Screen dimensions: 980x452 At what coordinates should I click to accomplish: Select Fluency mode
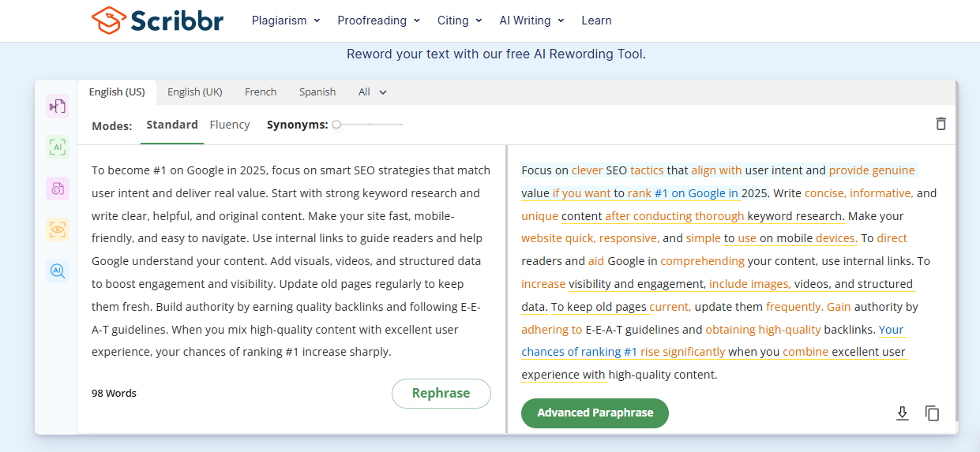(x=230, y=125)
